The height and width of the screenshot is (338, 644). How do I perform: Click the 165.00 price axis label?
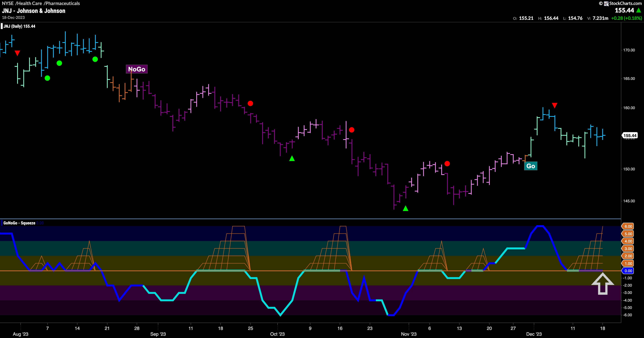pos(629,79)
